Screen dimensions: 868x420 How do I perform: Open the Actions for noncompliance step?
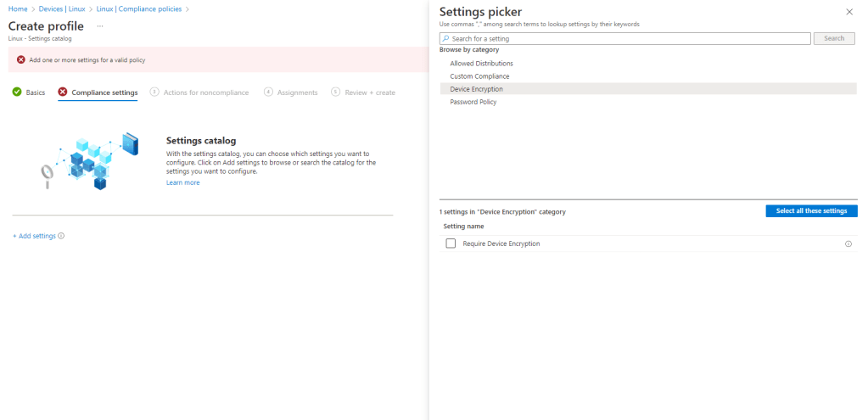(206, 92)
